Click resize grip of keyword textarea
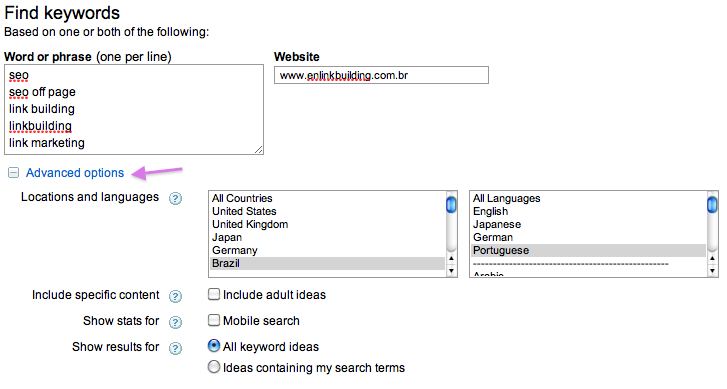Image resolution: width=727 pixels, height=389 pixels. click(259, 149)
